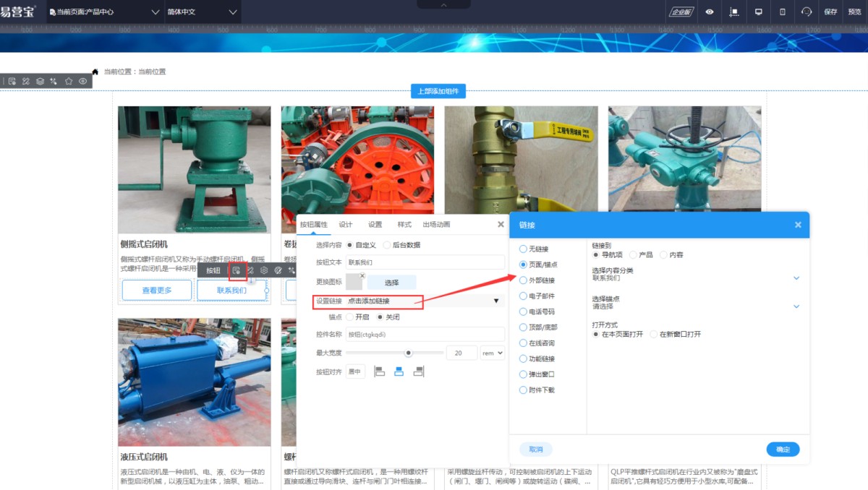
Task: Click the star favorite icon in left toolbar
Action: pos(69,81)
